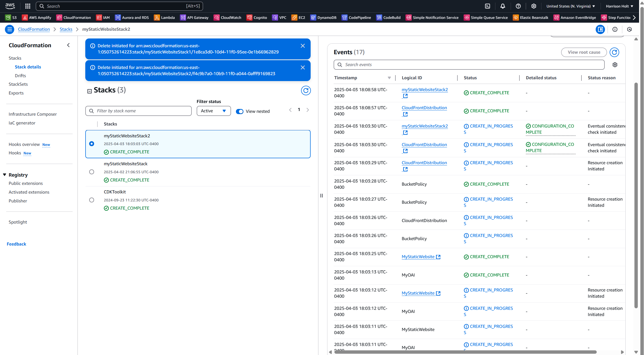Click the split panel resize handle
This screenshot has width=644, height=355.
pyautogui.click(x=321, y=195)
